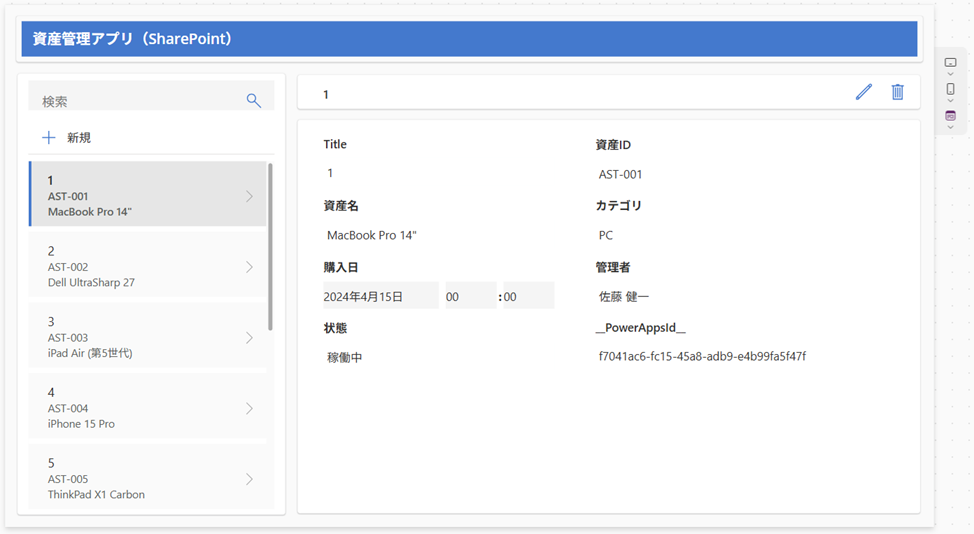Image resolution: width=974 pixels, height=534 pixels.
Task: Click the 資産名 field label
Action: pos(340,206)
